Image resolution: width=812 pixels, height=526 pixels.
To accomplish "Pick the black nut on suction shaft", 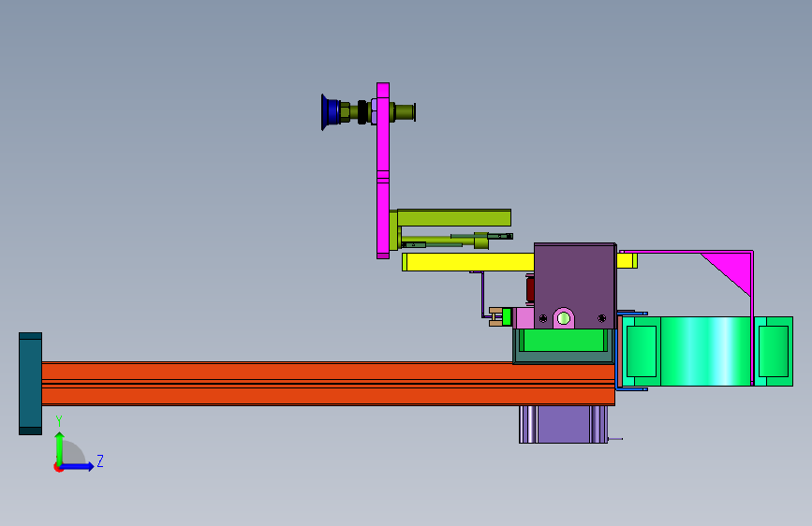I will (362, 111).
